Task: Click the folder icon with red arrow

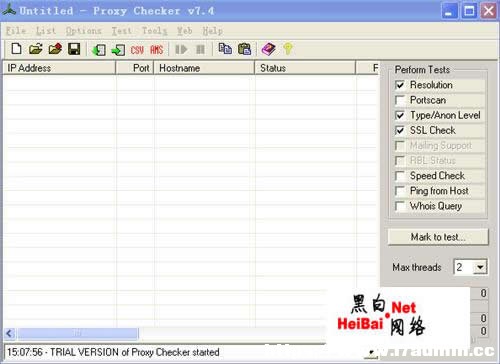Action: pyautogui.click(x=55, y=49)
